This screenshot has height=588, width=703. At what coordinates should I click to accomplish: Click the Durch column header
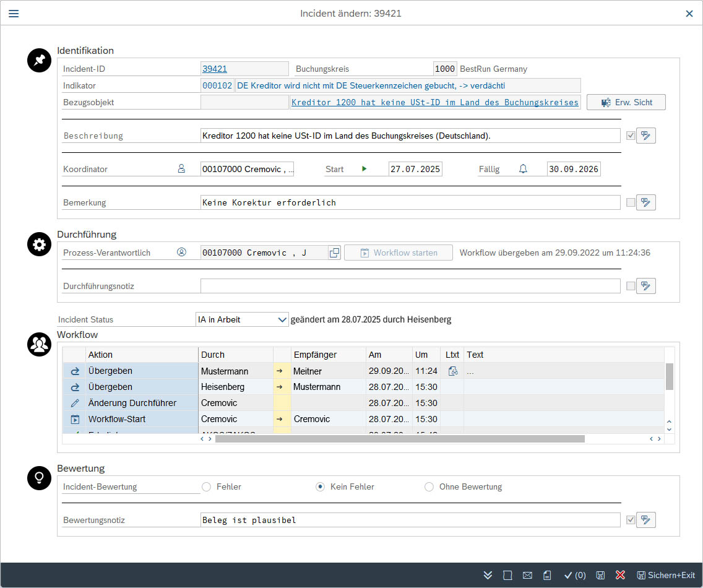click(236, 354)
